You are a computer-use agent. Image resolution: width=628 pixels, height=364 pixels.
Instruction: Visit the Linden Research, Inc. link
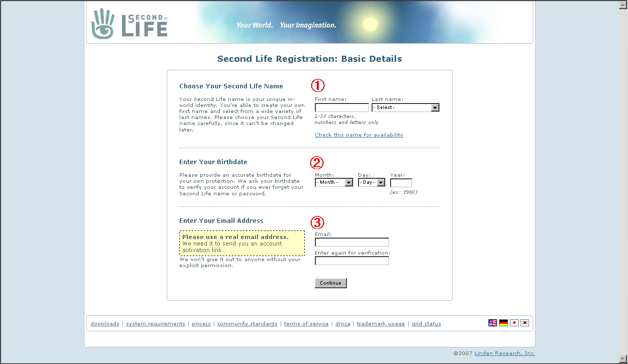505,353
